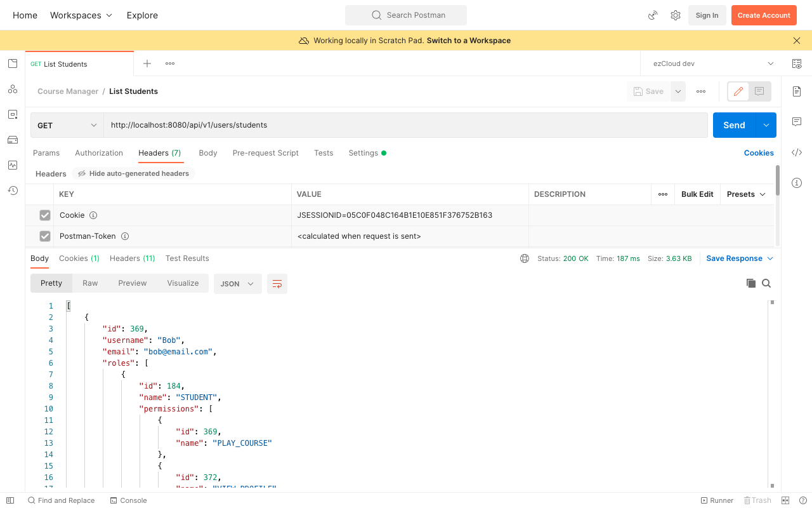Open History panel in left sidebar

pyautogui.click(x=13, y=190)
